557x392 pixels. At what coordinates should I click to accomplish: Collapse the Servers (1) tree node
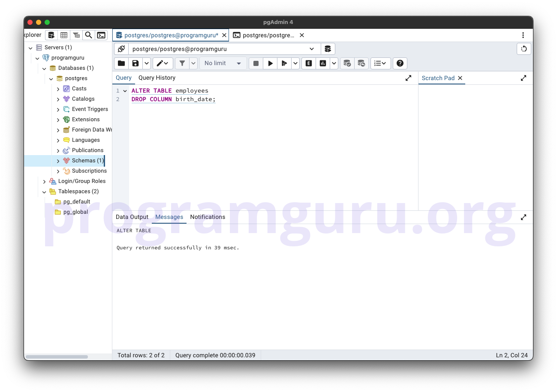(x=30, y=48)
